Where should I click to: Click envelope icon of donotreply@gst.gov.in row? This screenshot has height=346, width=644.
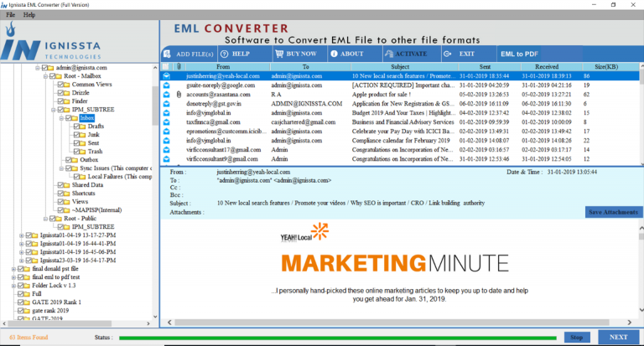166,104
